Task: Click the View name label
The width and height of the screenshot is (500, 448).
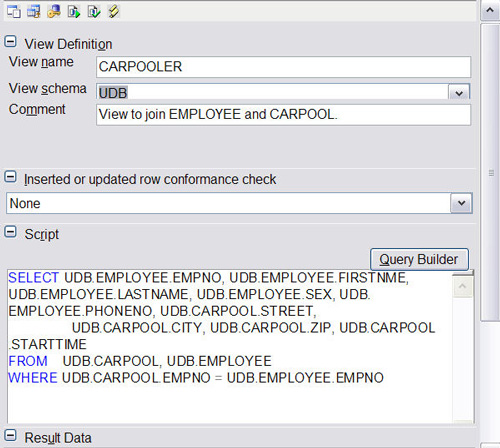Action: pos(41,62)
